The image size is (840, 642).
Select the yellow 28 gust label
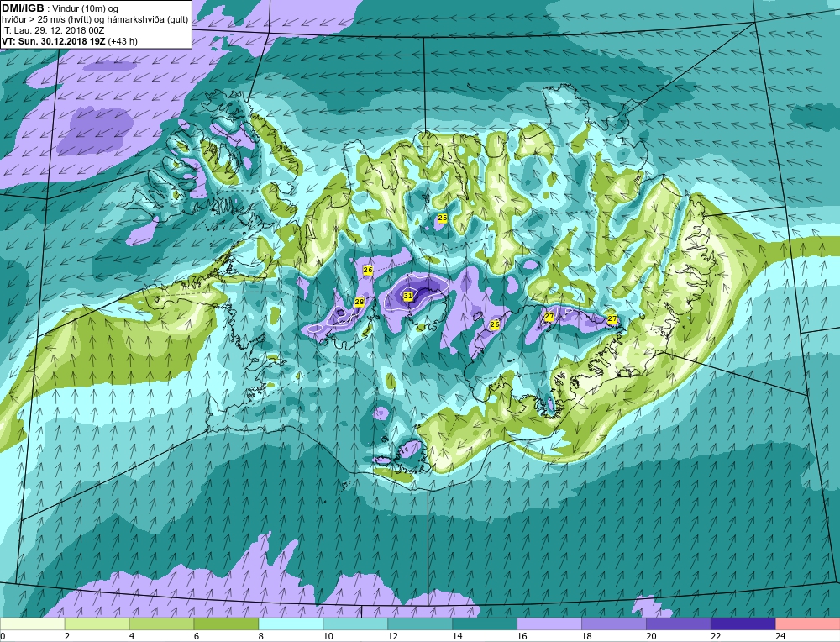pyautogui.click(x=360, y=303)
